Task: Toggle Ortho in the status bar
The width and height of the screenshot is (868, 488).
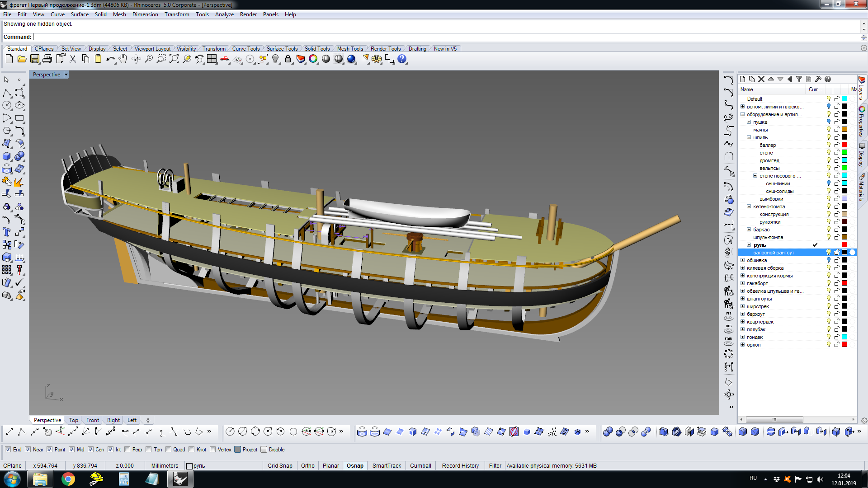Action: pos(308,466)
